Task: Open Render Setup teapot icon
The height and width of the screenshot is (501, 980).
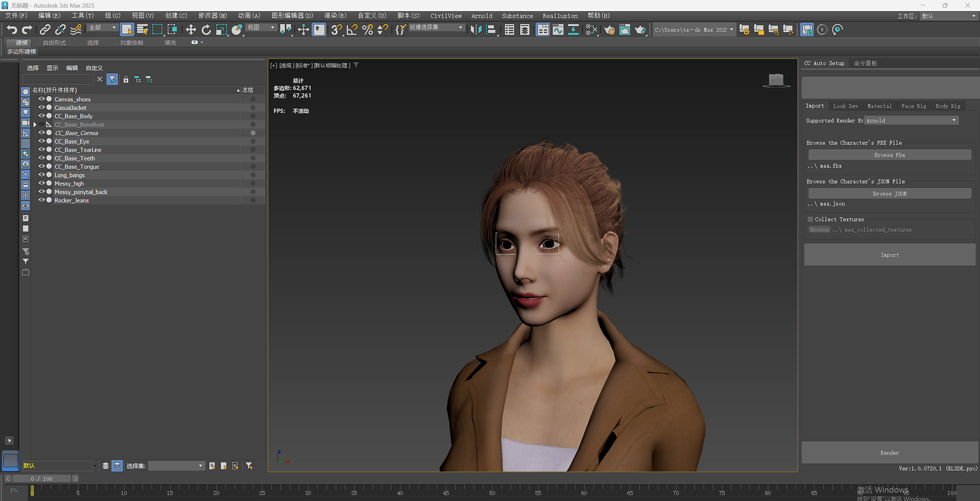Action: [x=610, y=29]
